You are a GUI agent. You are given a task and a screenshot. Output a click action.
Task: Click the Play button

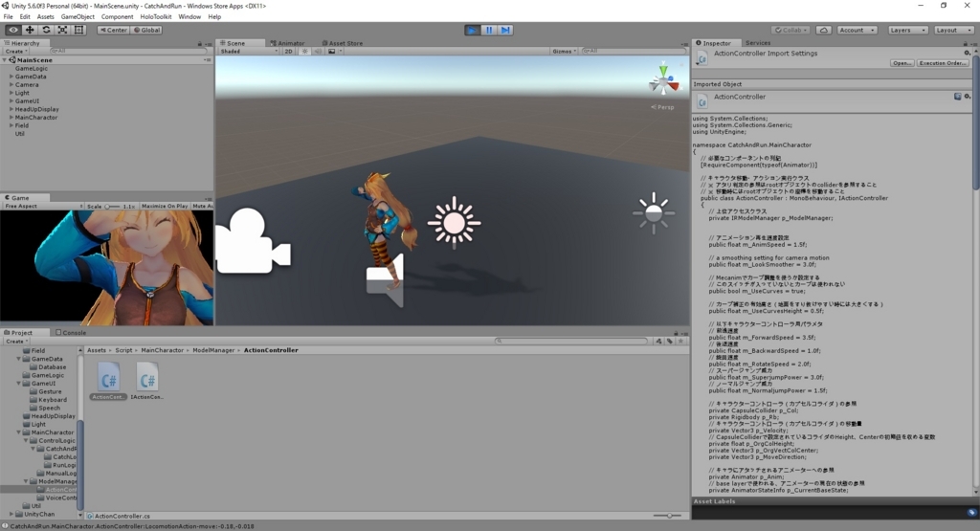(x=473, y=30)
